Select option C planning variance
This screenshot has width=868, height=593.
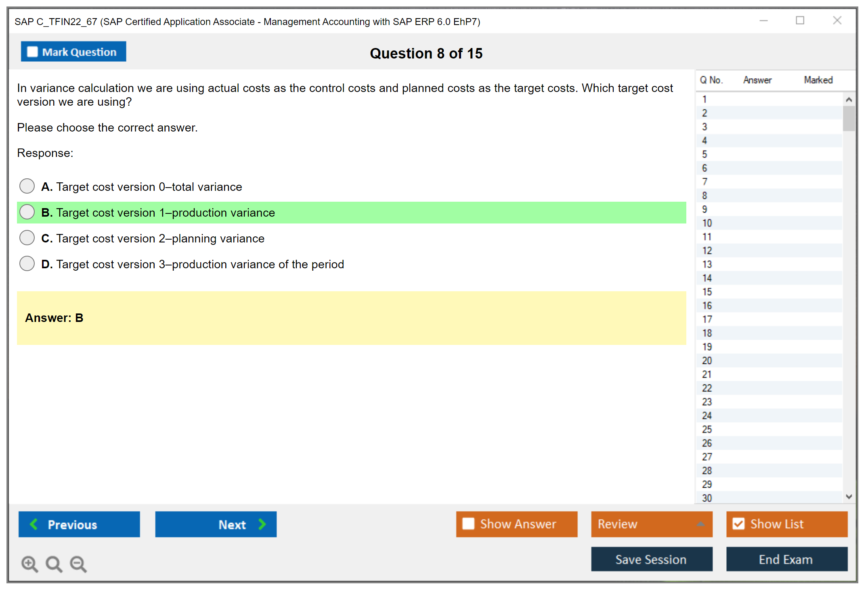(27, 238)
